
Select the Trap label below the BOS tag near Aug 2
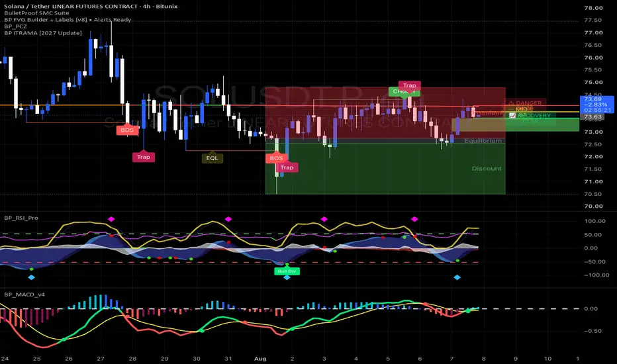[287, 167]
